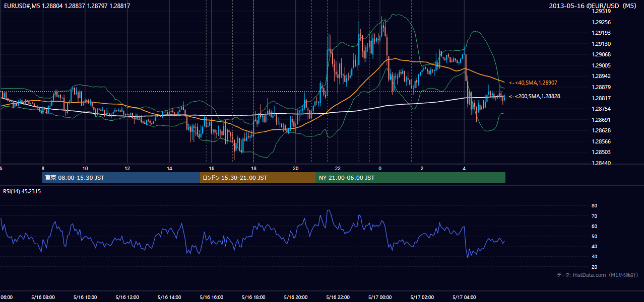Click the hour 8 tick under the price chart
This screenshot has width=644, height=302.
(43, 168)
